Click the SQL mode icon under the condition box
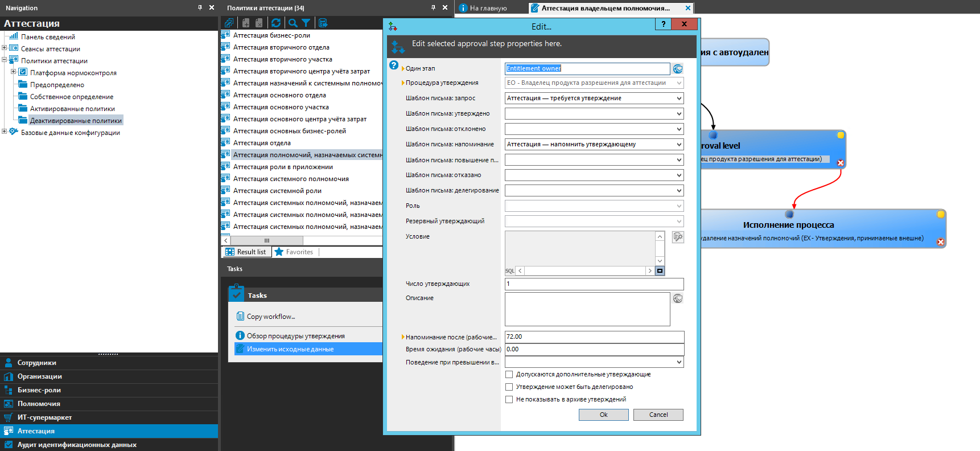 point(509,271)
